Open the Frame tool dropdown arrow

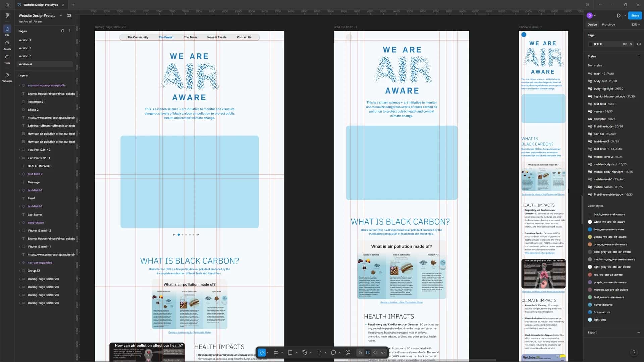[x=282, y=353]
